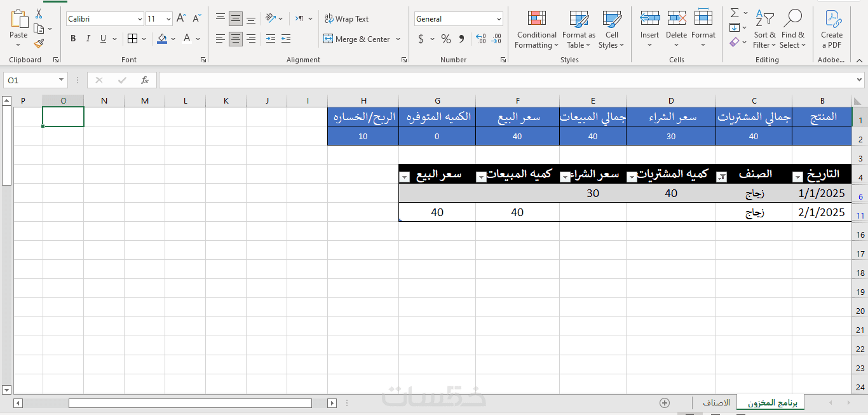This screenshot has height=415, width=868.
Task: Open the General number format dropdown
Action: (x=498, y=19)
